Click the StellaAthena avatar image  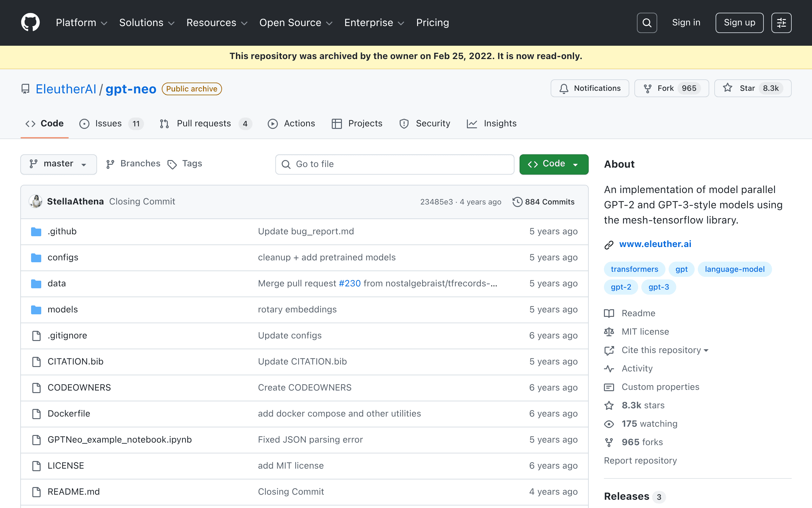click(36, 201)
